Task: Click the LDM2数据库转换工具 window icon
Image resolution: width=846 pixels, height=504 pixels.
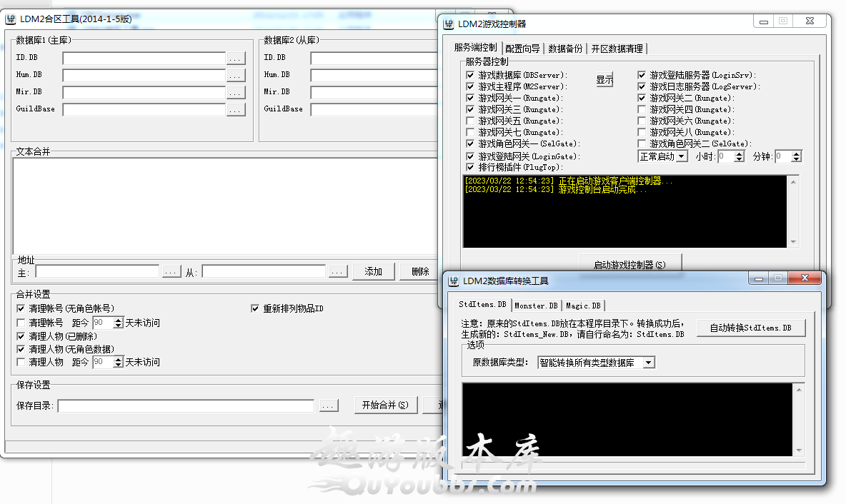Action: 454,281
